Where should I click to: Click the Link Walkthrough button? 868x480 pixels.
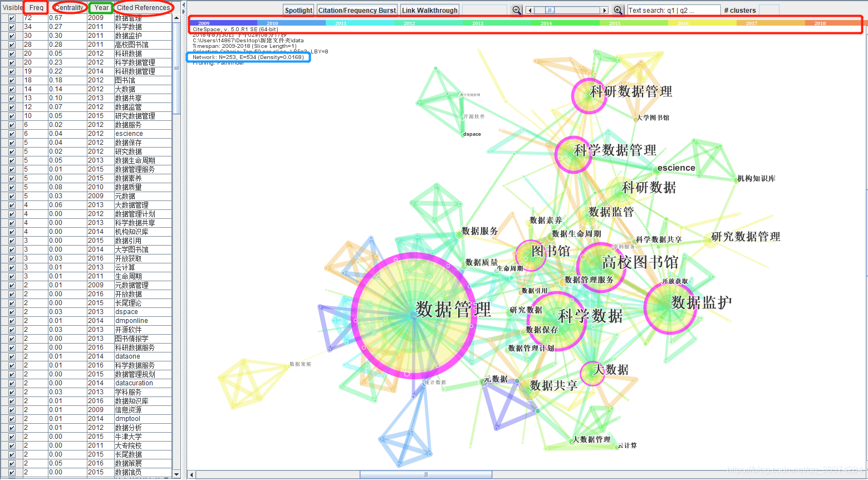pyautogui.click(x=429, y=9)
